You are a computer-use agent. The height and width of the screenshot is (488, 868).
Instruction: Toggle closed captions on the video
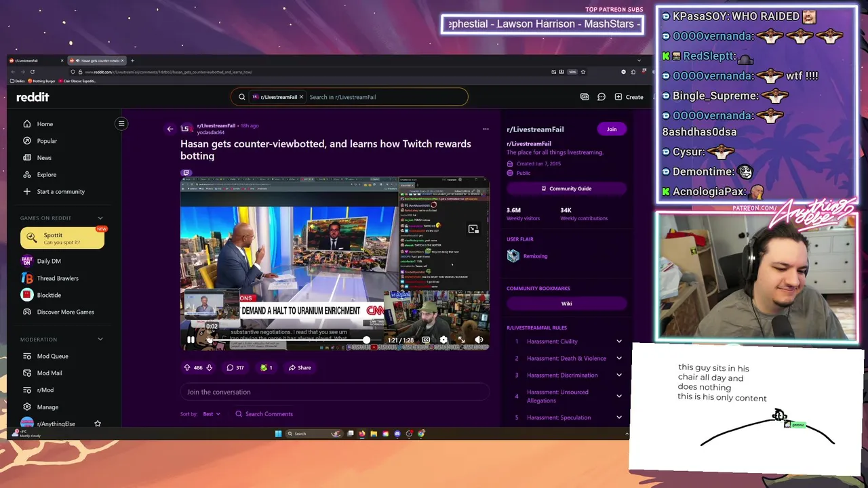pos(426,340)
